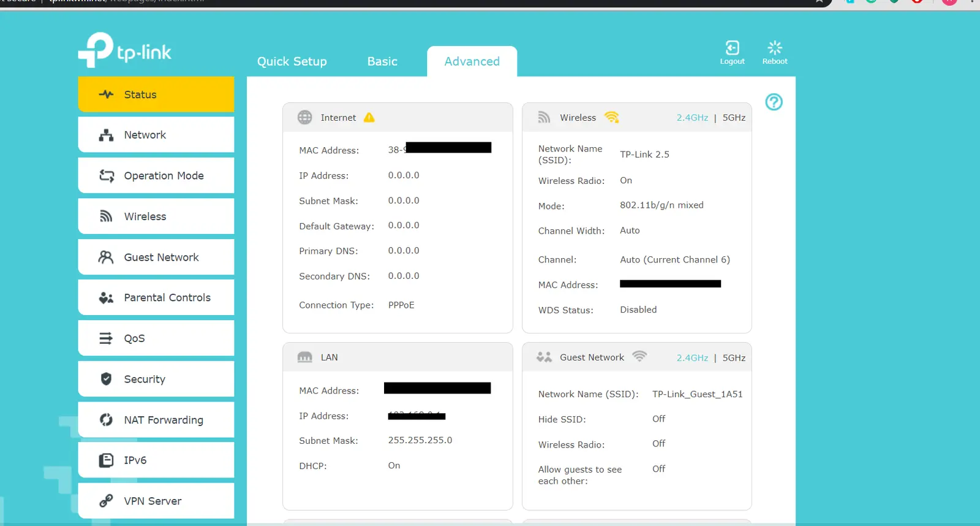Image resolution: width=980 pixels, height=526 pixels.
Task: Click the Wireless panel antenna icon
Action: click(544, 117)
